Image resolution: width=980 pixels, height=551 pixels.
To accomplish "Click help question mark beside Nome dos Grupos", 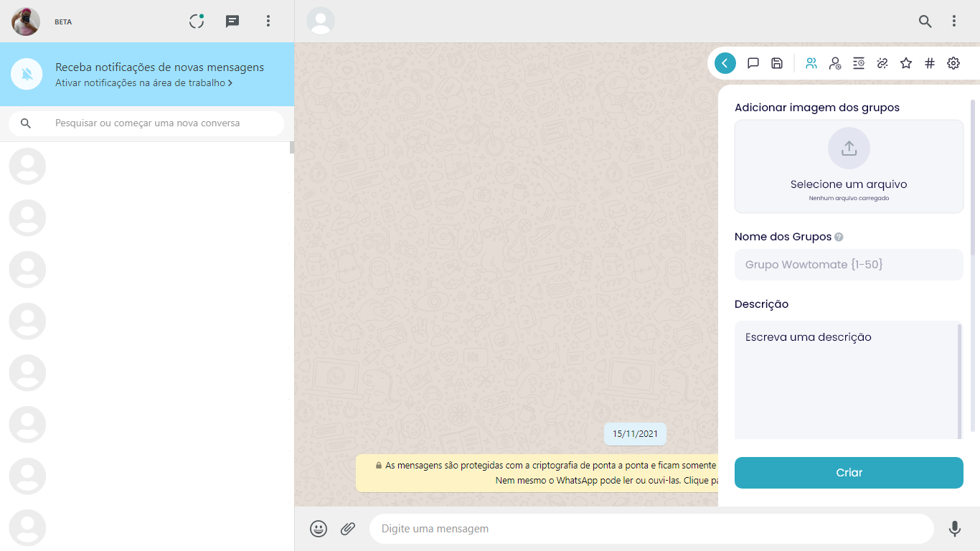I will [x=839, y=237].
